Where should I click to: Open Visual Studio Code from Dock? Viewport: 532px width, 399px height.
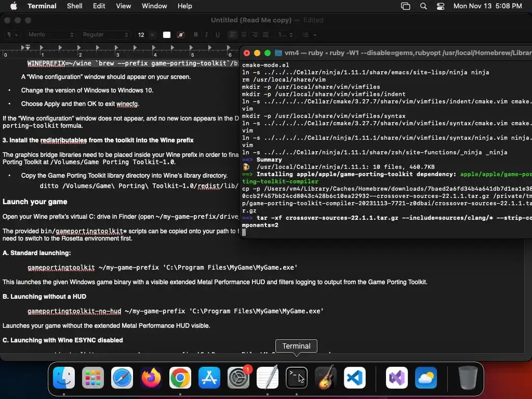[355, 378]
